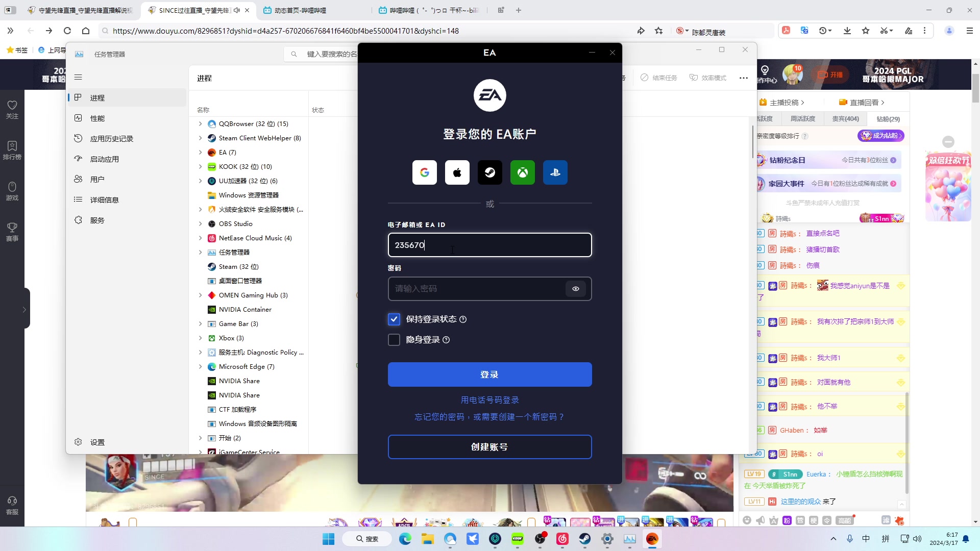Image resolution: width=980 pixels, height=551 pixels.
Task: Click Task Manager hamburger menu icon
Action: pyautogui.click(x=78, y=77)
